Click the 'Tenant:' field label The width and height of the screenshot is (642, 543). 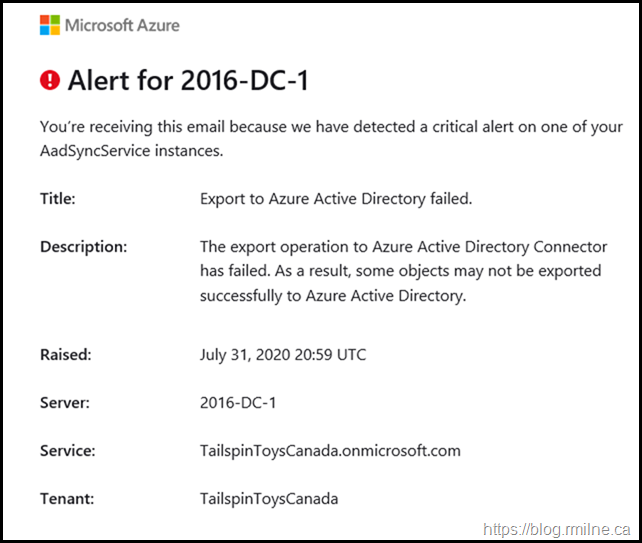[67, 498]
